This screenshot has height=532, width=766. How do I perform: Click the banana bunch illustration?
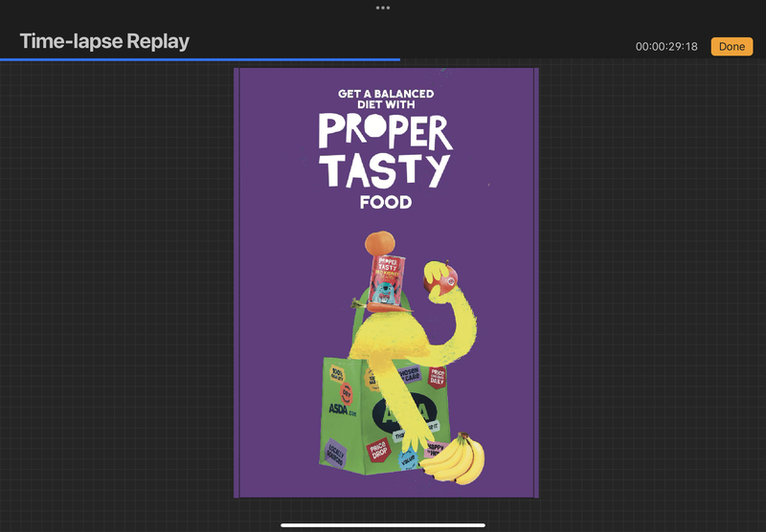click(x=454, y=459)
